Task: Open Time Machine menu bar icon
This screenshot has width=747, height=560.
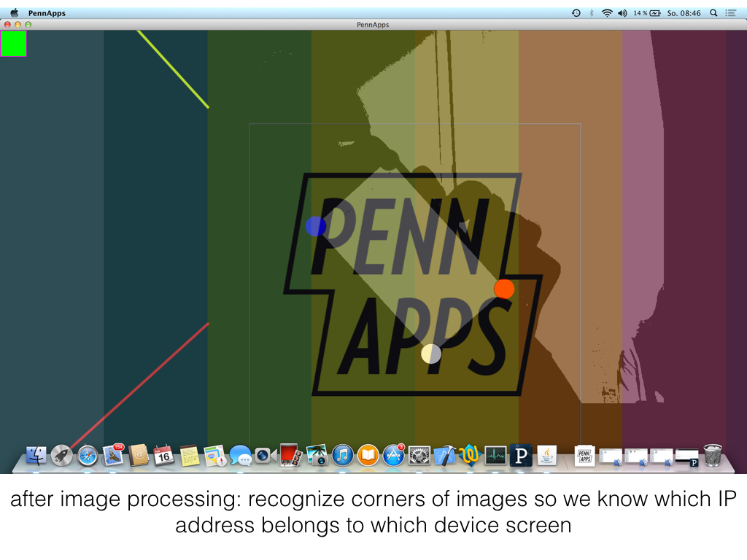Action: (x=576, y=13)
